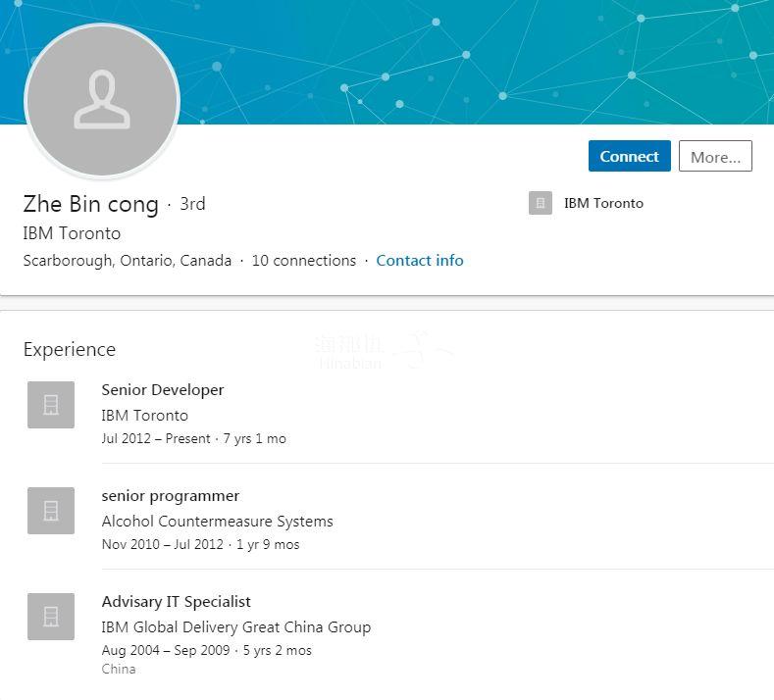Viewport: 774px width, 700px height.
Task: Click the 10 connections text
Action: (x=303, y=261)
